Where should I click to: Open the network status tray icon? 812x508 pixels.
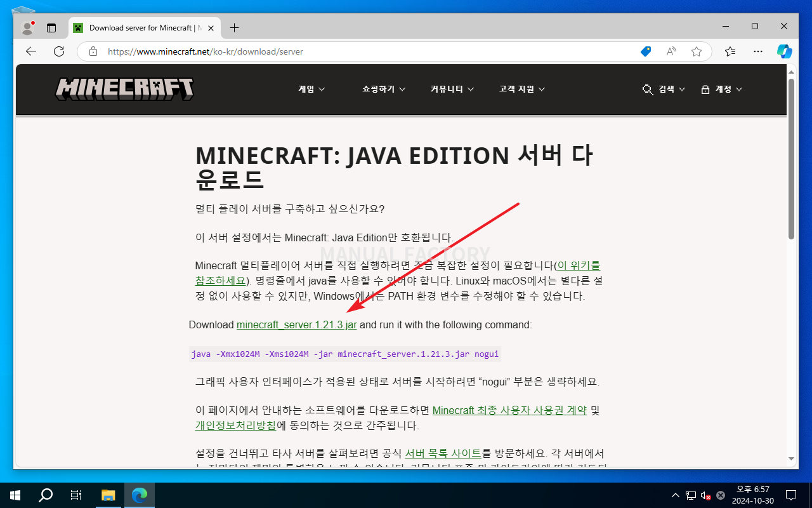690,495
